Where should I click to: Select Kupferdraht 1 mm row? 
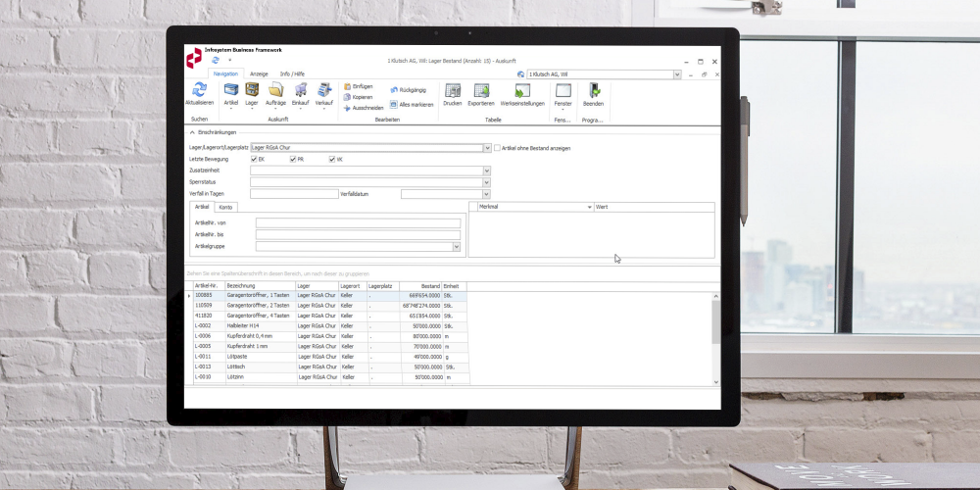click(329, 346)
